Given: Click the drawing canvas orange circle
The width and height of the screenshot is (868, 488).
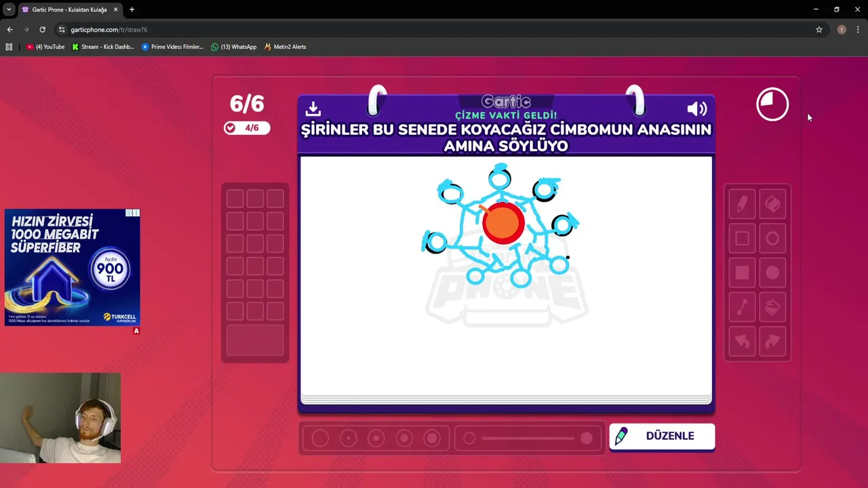Looking at the screenshot, I should click(503, 223).
